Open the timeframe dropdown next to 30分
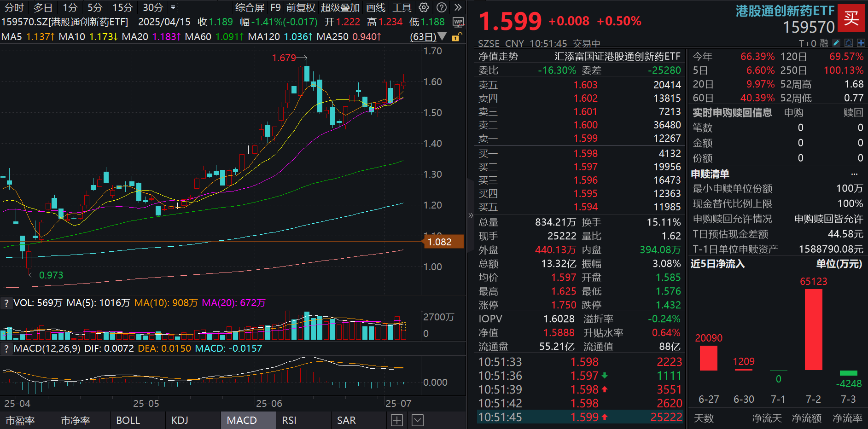 [x=172, y=7]
